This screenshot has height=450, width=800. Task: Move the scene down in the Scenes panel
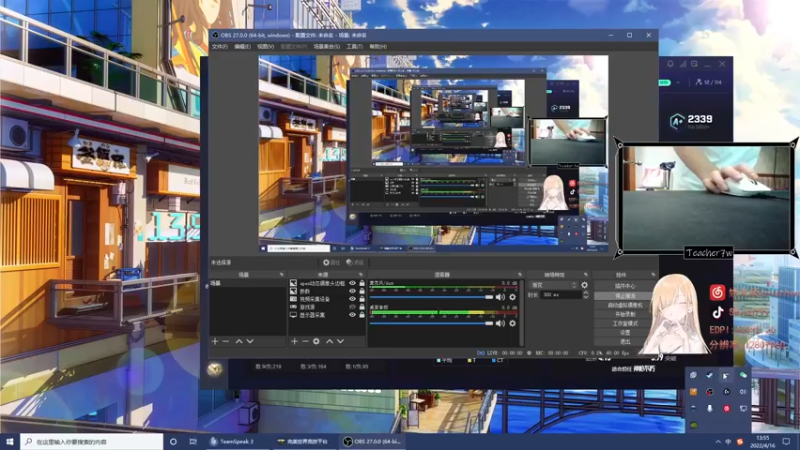(250, 341)
